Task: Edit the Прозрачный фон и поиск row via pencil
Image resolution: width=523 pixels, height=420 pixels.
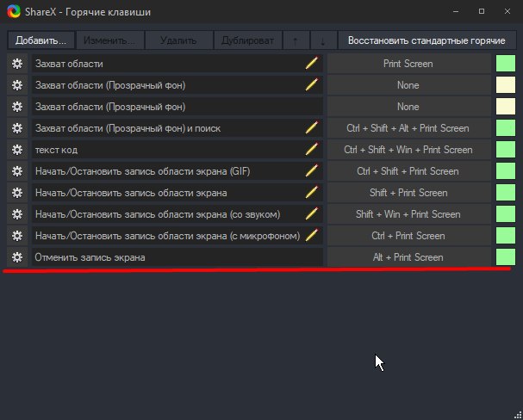Action: pyautogui.click(x=312, y=127)
